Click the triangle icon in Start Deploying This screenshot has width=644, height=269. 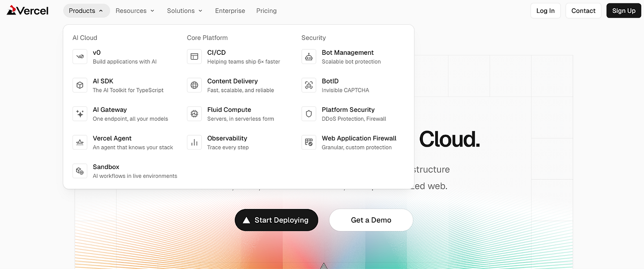click(246, 220)
